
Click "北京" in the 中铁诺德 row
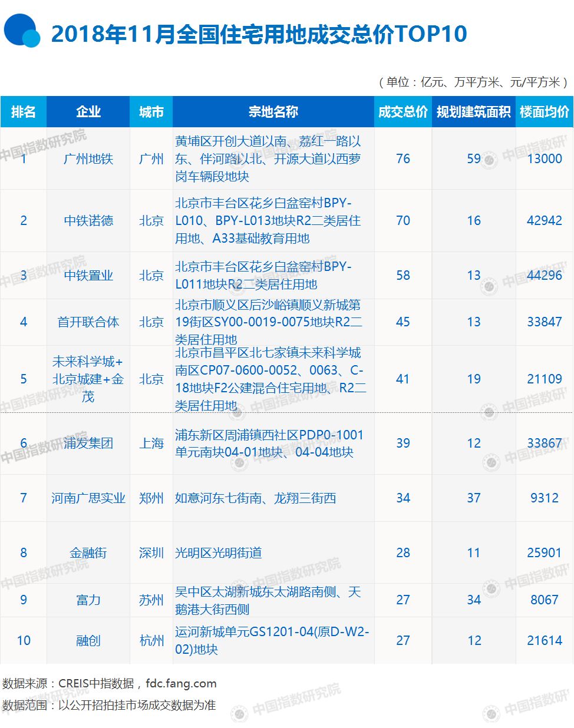point(151,221)
